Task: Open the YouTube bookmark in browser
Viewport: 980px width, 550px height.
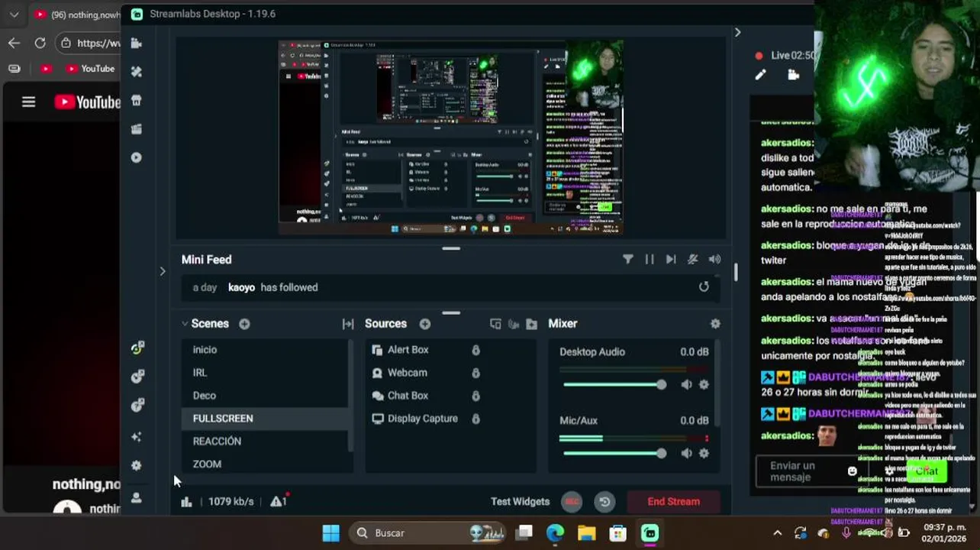Action: coord(89,69)
